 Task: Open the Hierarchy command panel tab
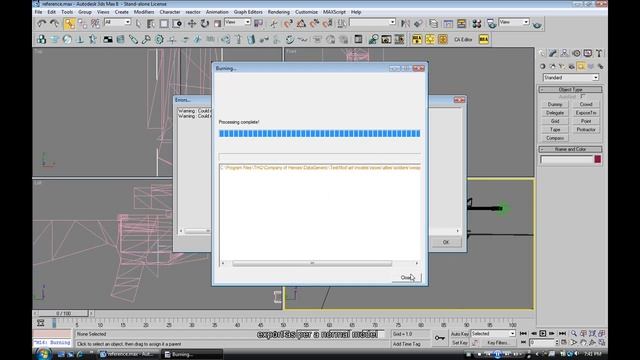click(564, 53)
